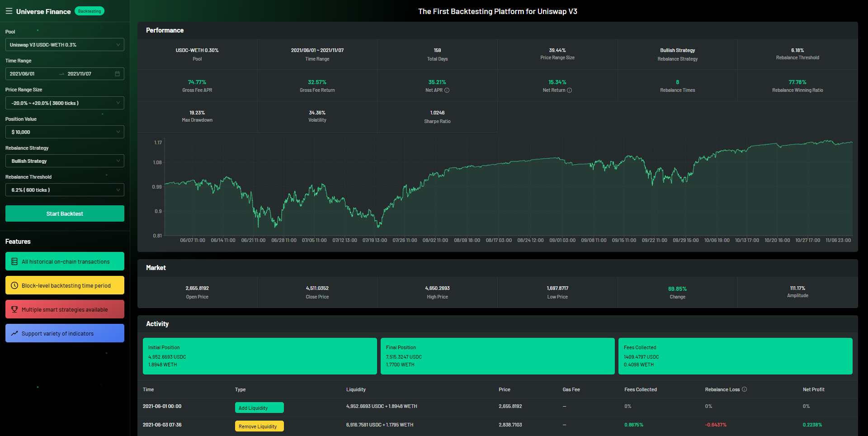Viewport: 868px width, 436px height.
Task: Click the arrow between Time Range dates
Action: click(x=61, y=74)
